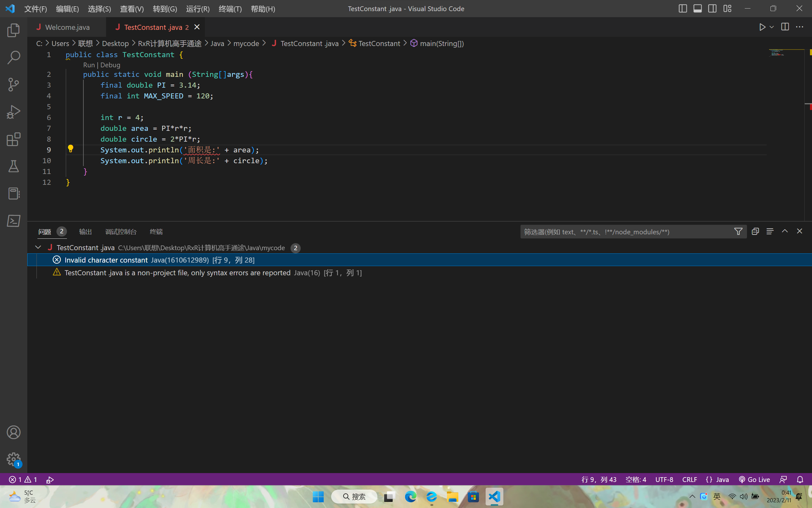The image size is (812, 508).
Task: Open the Extensions view
Action: (13, 139)
